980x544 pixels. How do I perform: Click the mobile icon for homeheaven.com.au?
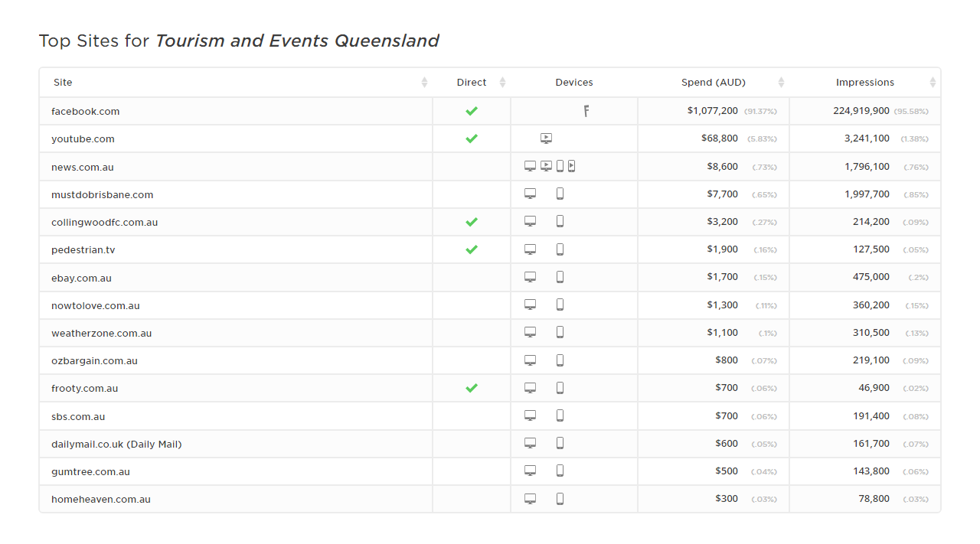tap(560, 499)
